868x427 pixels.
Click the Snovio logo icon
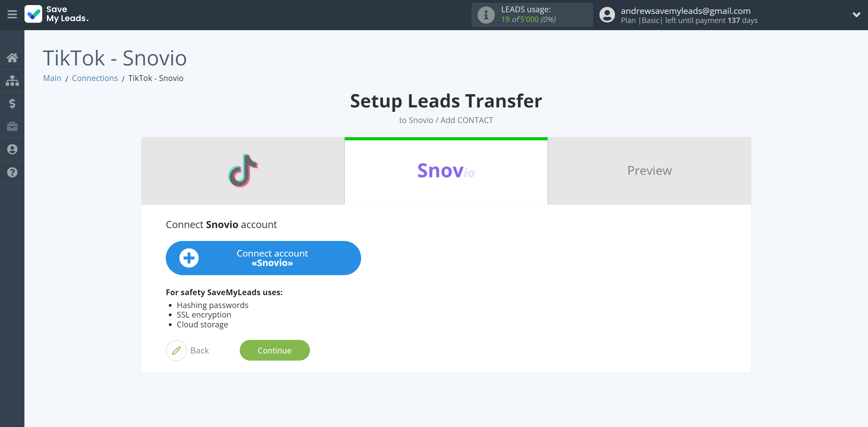pyautogui.click(x=446, y=170)
